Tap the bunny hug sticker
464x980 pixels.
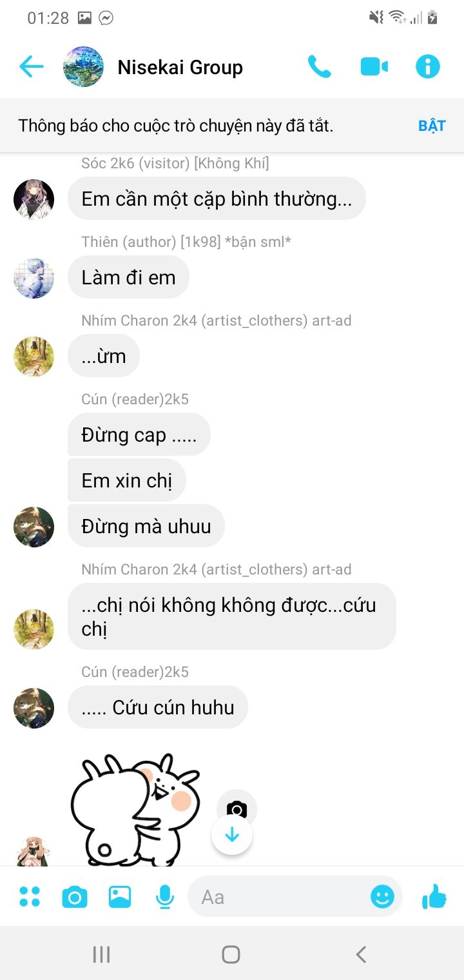135,810
